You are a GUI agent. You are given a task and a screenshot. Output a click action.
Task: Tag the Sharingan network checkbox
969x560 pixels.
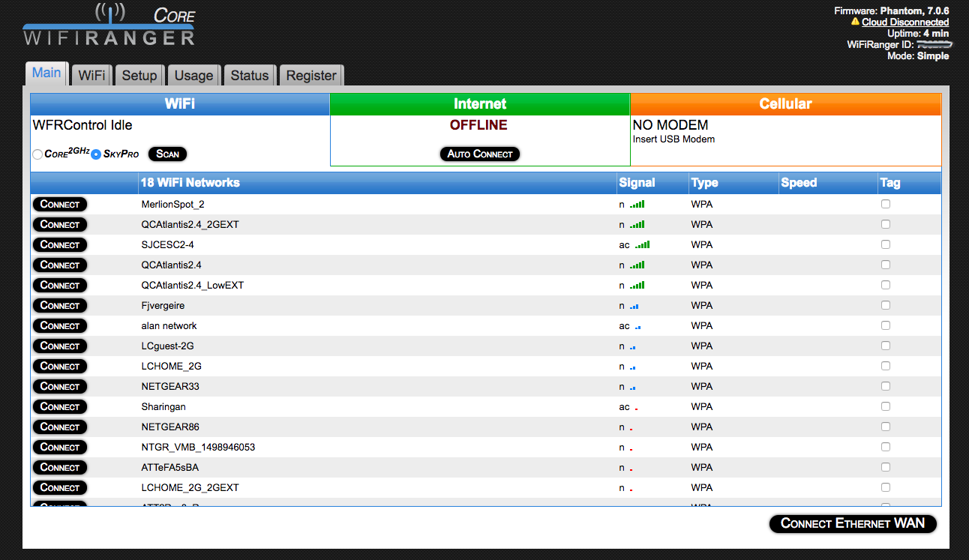[x=886, y=406]
